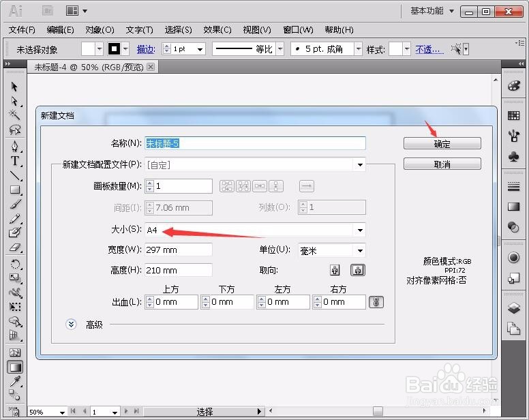The width and height of the screenshot is (529, 420).
Task: Confirm dialog with 确定 button
Action: point(442,144)
